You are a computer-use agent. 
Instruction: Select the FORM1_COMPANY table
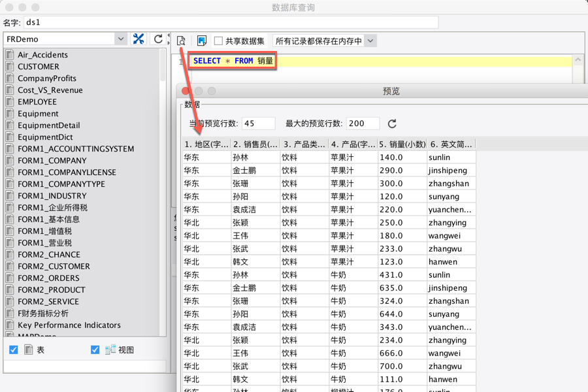click(52, 161)
